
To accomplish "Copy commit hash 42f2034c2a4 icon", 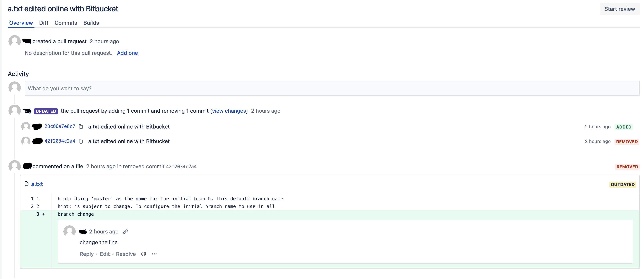I will (81, 141).
